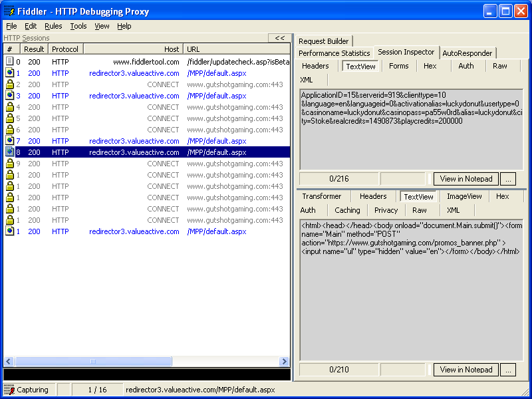Viewport: 532px width, 399px height.
Task: Click the Fiddler icon in the title bar
Action: coord(9,11)
